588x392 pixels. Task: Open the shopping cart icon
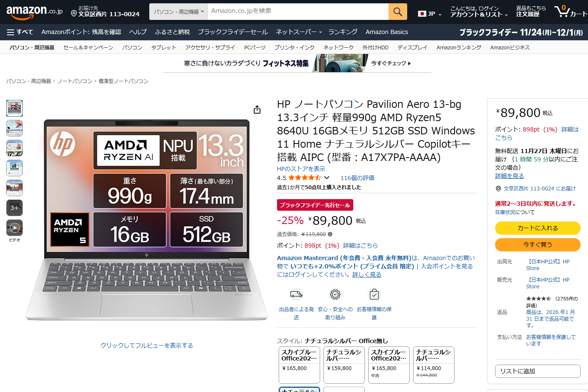[571, 11]
